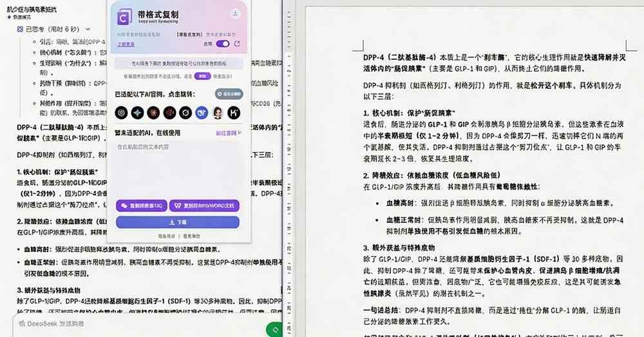Viewport: 644px width, 337px height.
Task: Click the green send button in DeepSeek
Action: [x=274, y=329]
